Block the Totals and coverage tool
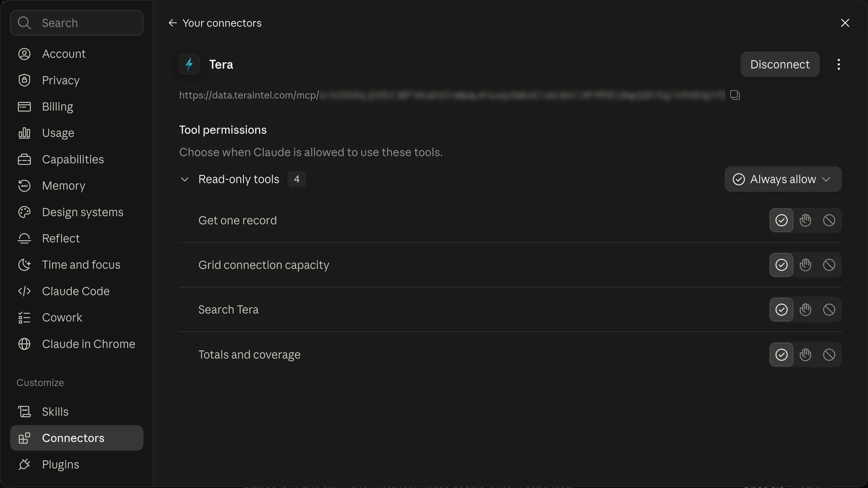 pyautogui.click(x=829, y=355)
